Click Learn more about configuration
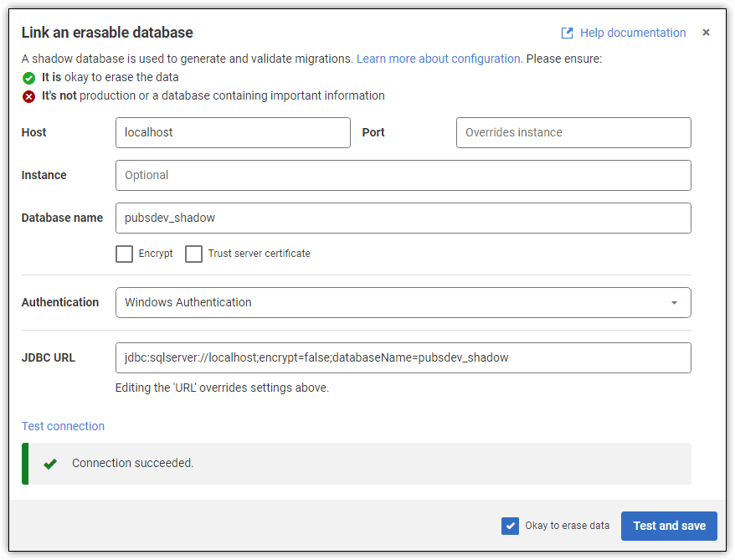Screen dimensions: 735x560 [x=439, y=59]
